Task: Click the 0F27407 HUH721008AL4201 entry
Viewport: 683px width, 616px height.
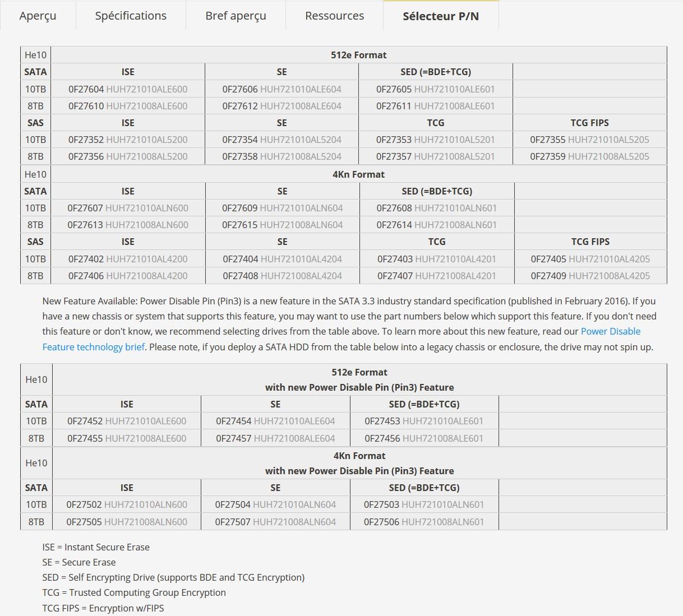Action: (437, 276)
